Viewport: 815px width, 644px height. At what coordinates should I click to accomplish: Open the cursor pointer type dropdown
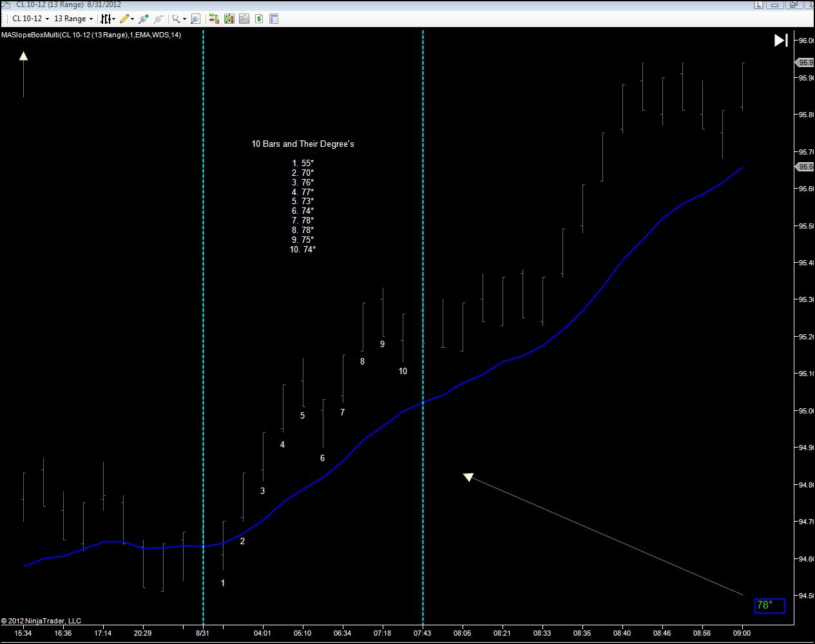tap(178, 19)
